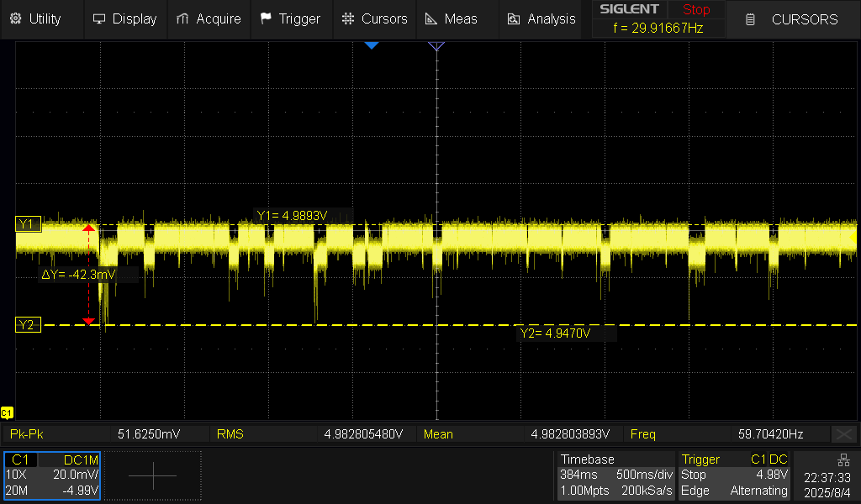Click the network status icon
Image resolution: width=861 pixels, height=504 pixels.
coord(843,459)
